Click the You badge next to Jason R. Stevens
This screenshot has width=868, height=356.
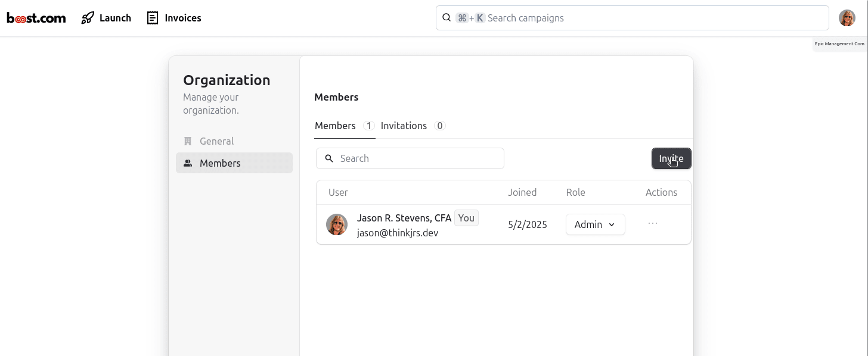point(466,217)
